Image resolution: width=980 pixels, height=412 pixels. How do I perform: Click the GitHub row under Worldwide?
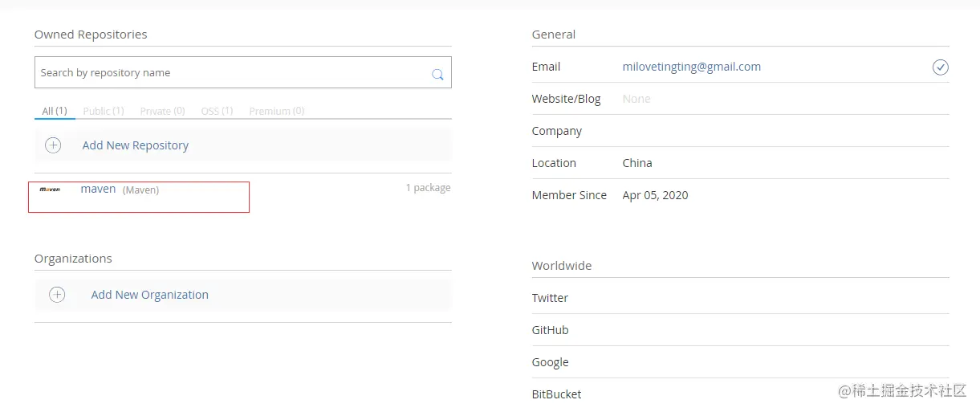coord(740,330)
